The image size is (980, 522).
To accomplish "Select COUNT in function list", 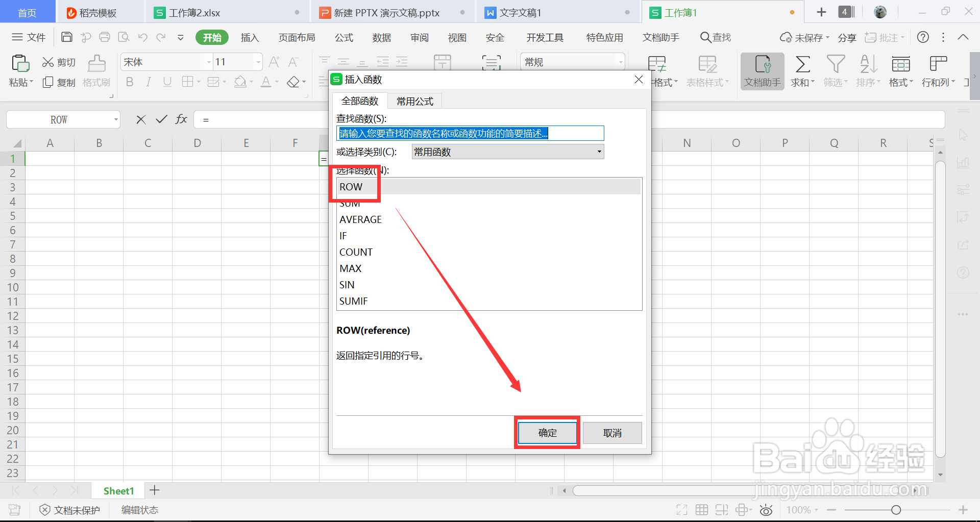I will point(488,252).
